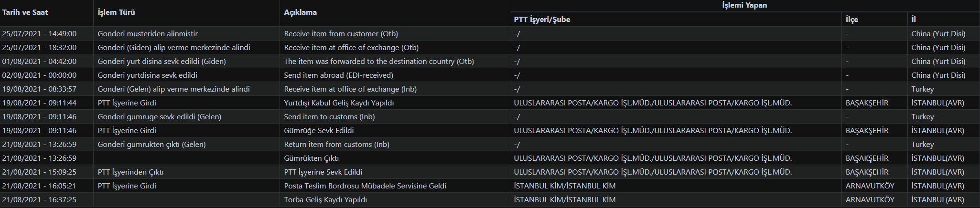Click 'Torba Geliş Kaydı Yapıldı' description cell
Screen dimensions: 980x208
(x=325, y=200)
